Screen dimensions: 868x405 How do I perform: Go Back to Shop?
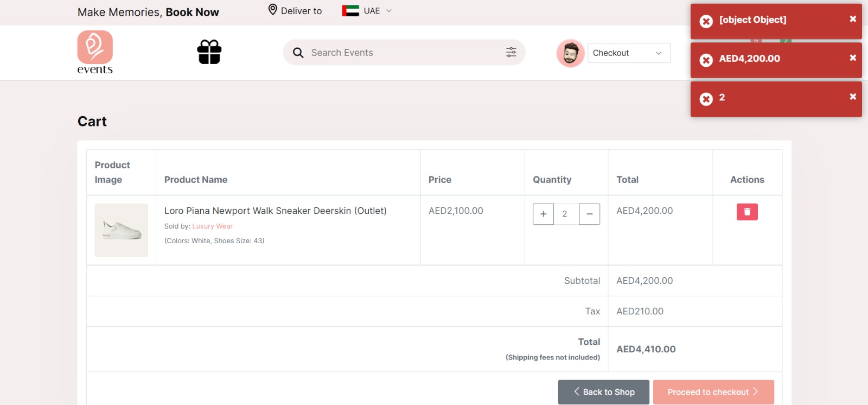point(603,392)
